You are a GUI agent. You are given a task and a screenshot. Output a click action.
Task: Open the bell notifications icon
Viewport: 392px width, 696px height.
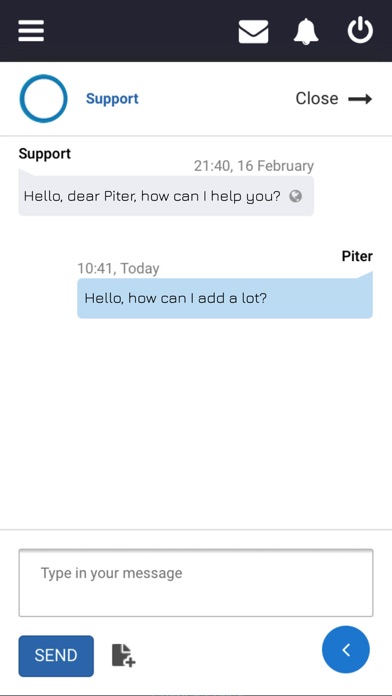(x=306, y=32)
